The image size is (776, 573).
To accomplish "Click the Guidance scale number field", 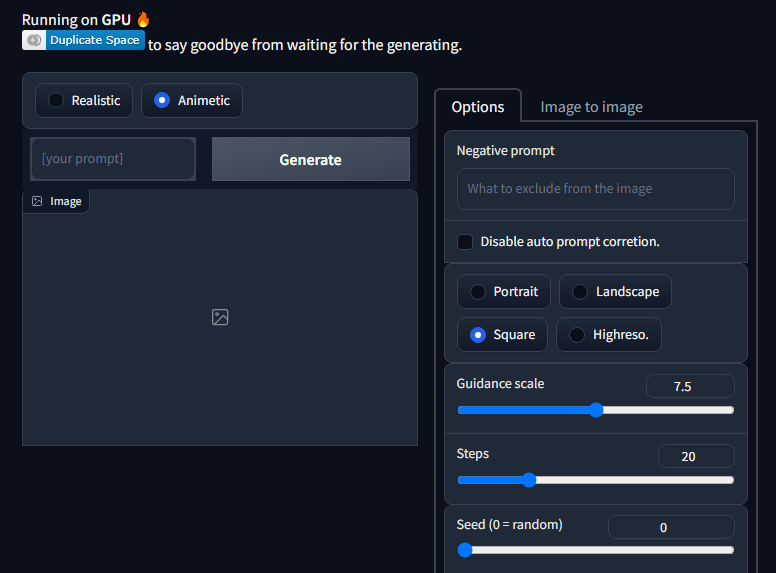I will 690,386.
